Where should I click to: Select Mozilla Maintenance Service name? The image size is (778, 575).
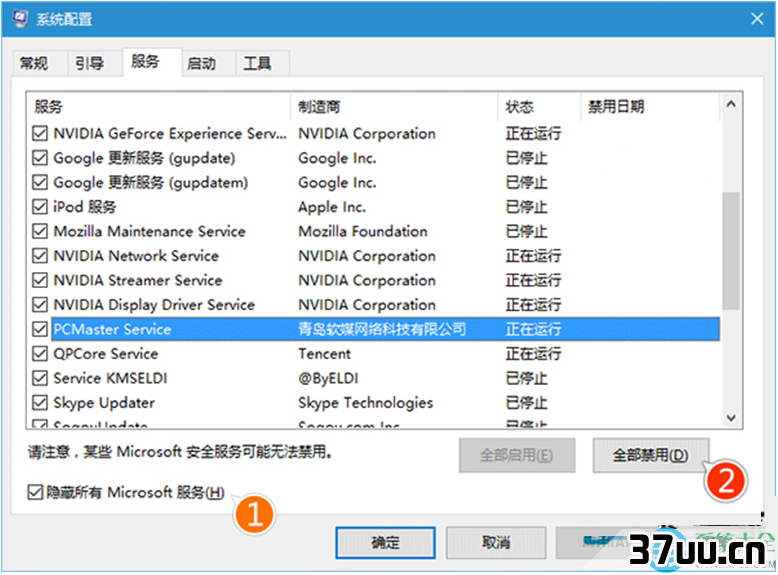click(x=149, y=231)
